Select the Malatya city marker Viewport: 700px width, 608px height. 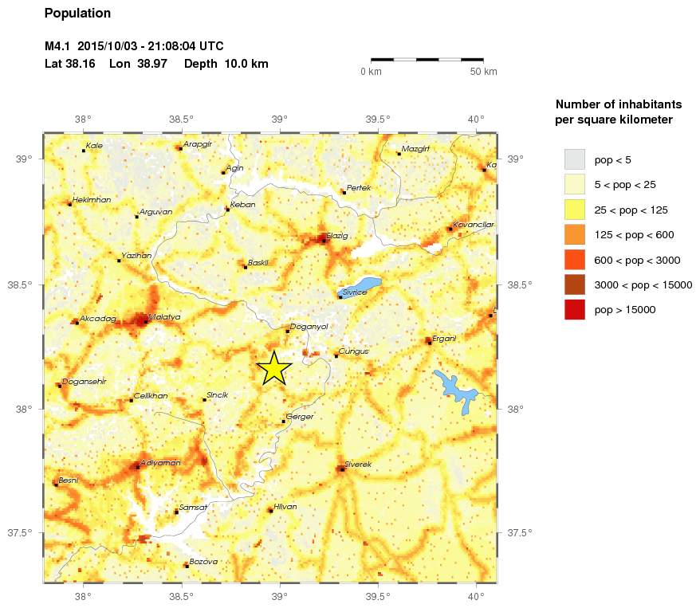coord(146,322)
